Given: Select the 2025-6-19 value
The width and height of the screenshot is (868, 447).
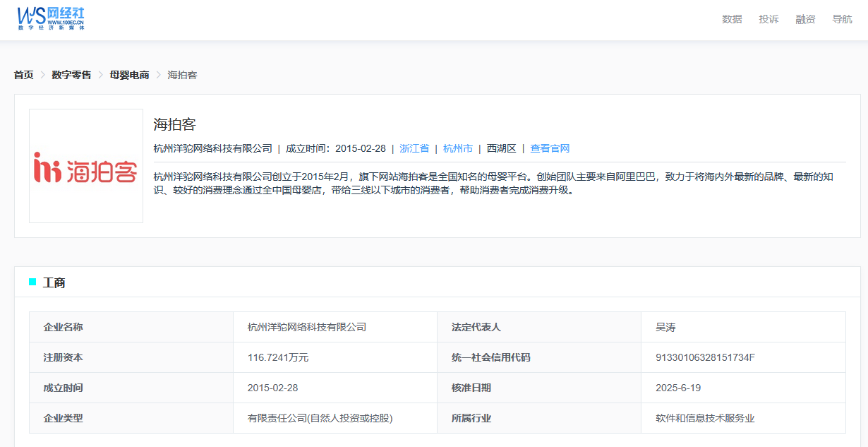Looking at the screenshot, I should (678, 388).
